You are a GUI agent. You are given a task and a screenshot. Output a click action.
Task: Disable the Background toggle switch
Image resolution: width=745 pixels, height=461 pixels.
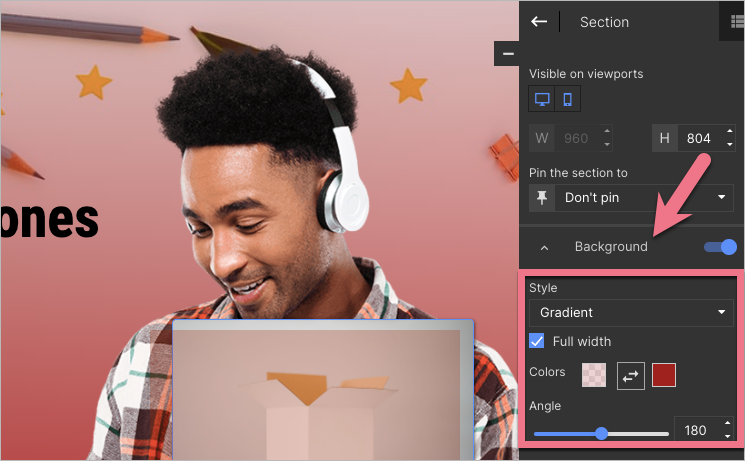tap(720, 247)
